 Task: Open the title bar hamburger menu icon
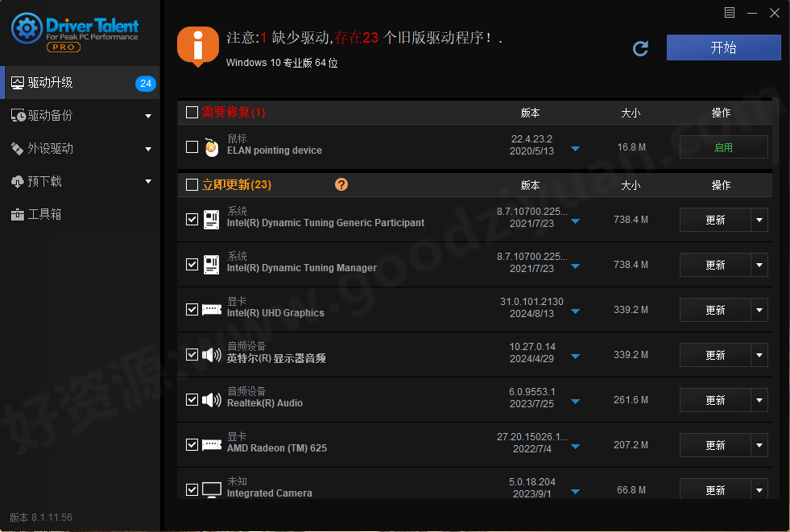click(730, 13)
